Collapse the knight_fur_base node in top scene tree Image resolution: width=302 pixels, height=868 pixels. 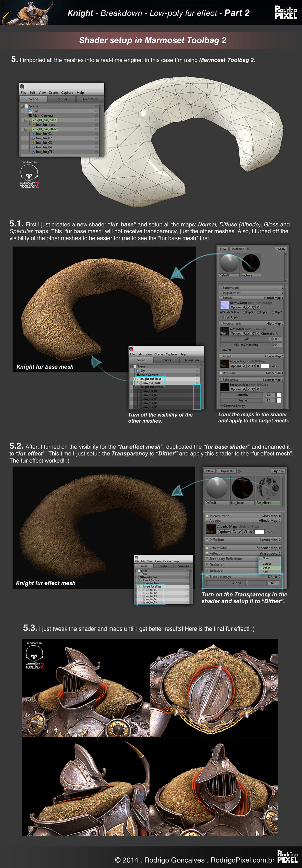click(26, 120)
